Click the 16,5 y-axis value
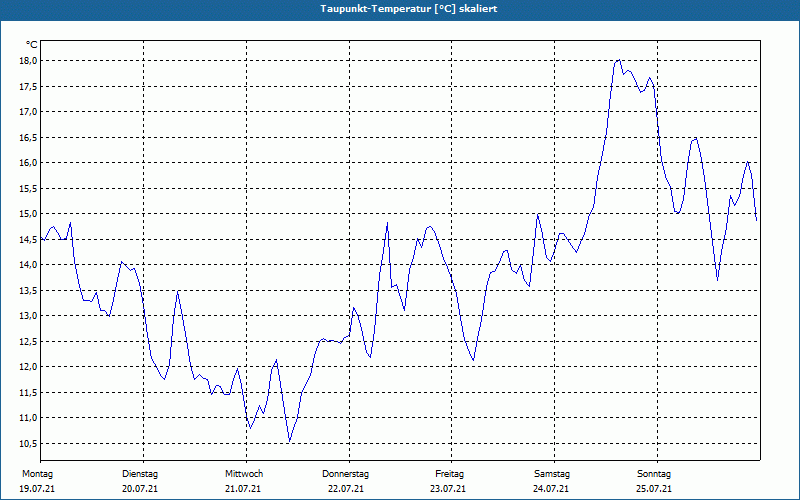Screen dimensions: 800x500 (29, 137)
